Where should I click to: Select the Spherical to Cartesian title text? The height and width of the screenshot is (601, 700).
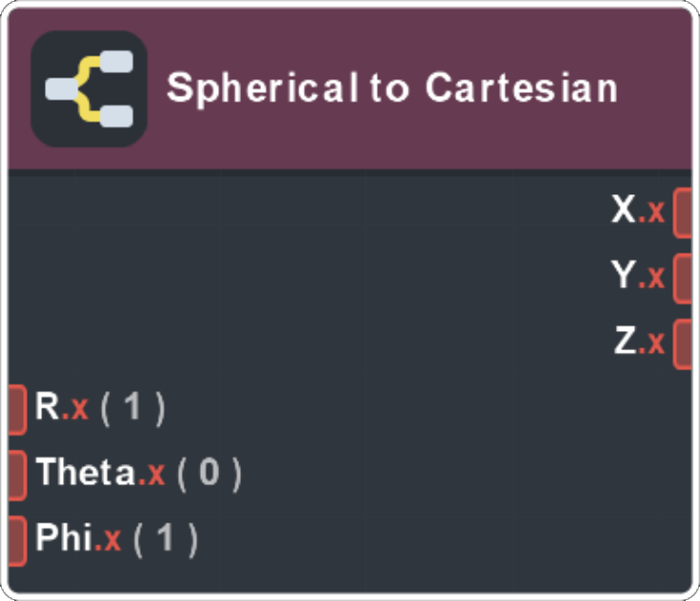tap(392, 88)
